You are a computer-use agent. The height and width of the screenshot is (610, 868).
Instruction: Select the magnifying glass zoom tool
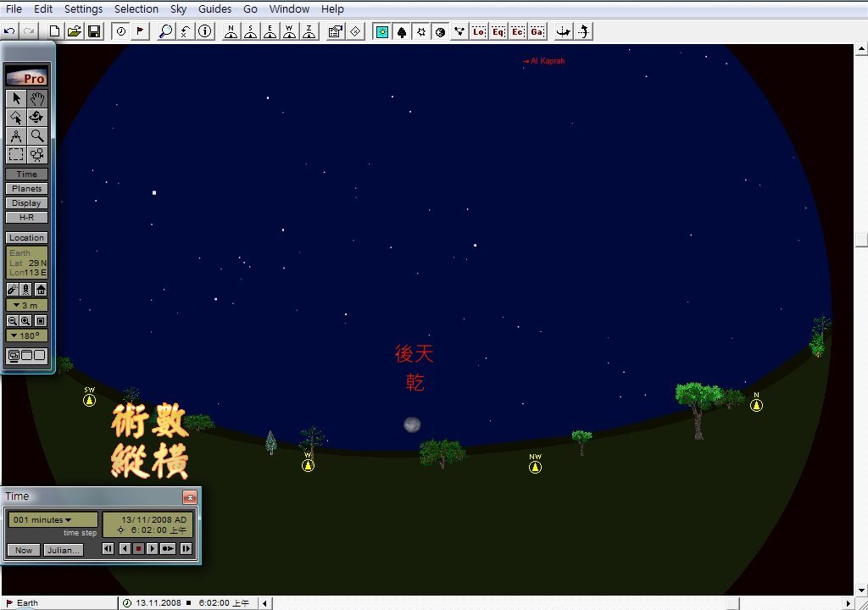click(36, 136)
